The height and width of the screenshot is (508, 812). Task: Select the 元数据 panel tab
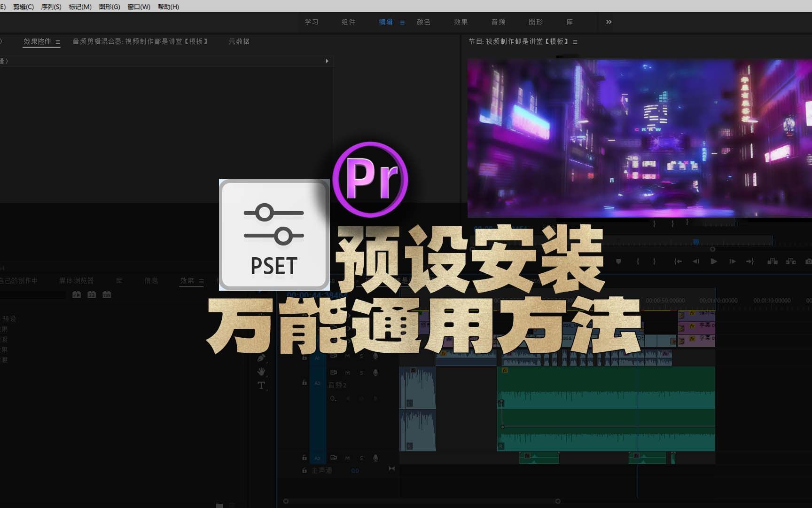[239, 41]
